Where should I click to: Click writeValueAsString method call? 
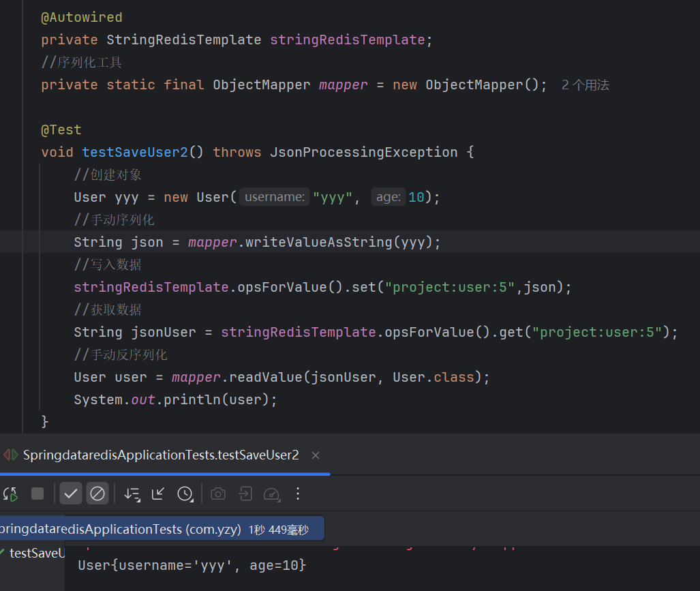(x=319, y=242)
